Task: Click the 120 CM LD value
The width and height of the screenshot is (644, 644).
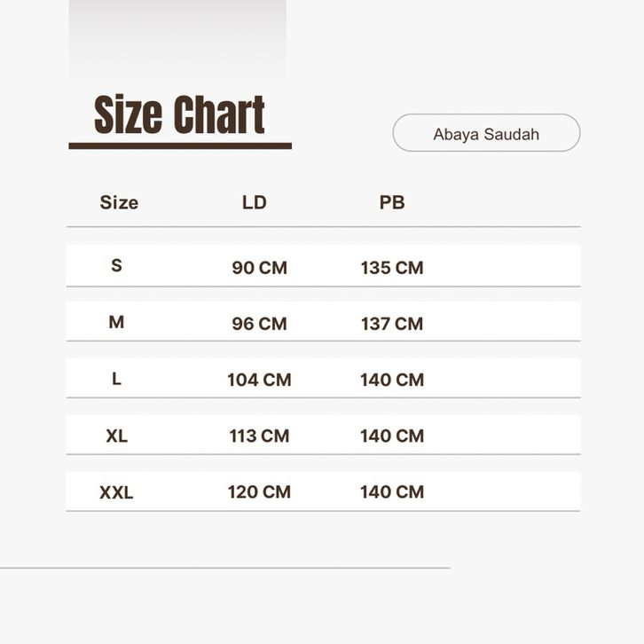Action: [259, 491]
